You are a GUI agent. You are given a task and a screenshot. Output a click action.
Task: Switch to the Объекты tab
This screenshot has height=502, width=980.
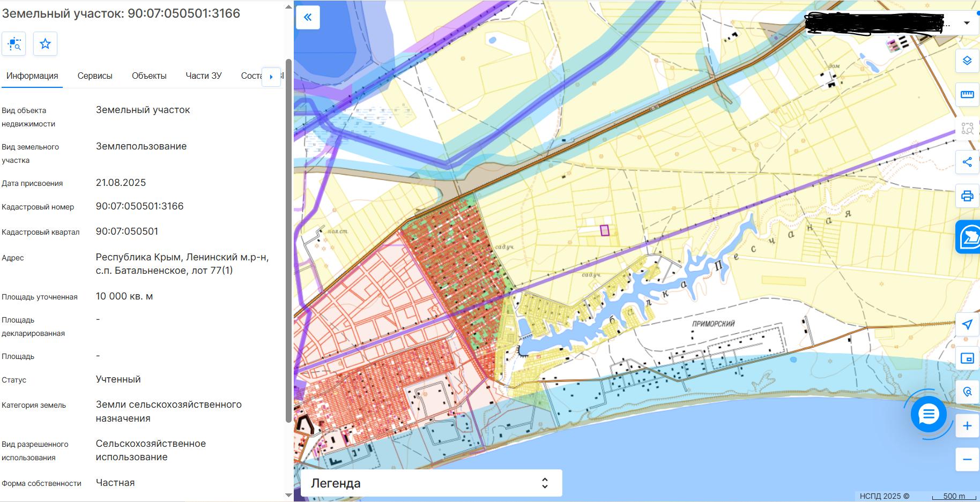[149, 76]
